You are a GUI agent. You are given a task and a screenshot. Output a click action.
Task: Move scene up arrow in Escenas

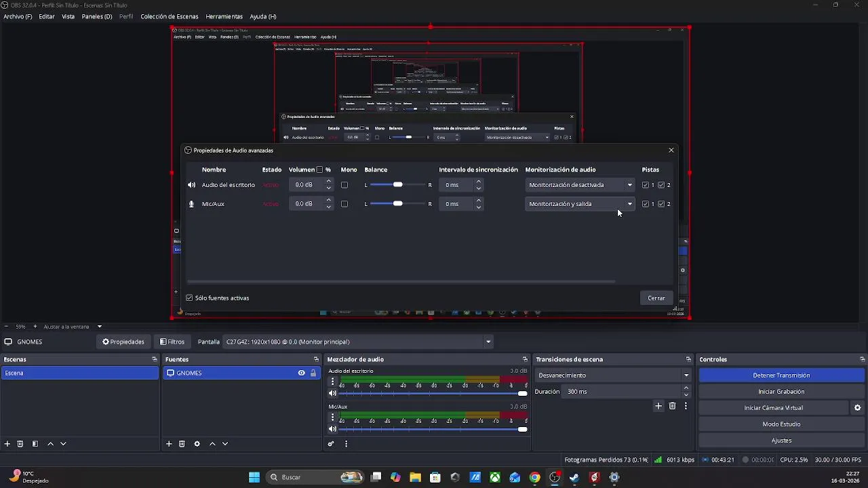click(50, 444)
